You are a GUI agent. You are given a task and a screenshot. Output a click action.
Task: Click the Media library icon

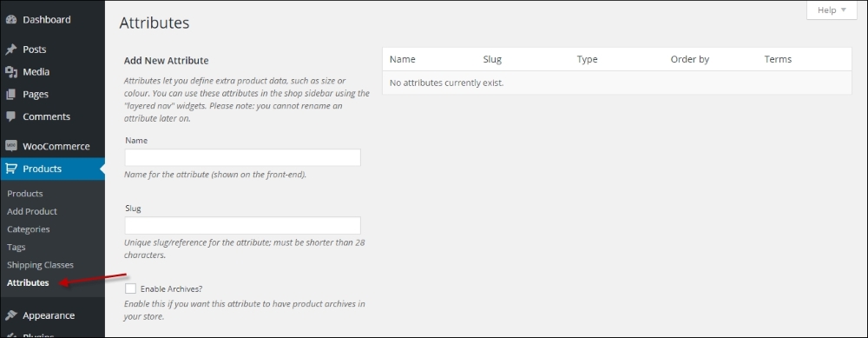(x=11, y=72)
